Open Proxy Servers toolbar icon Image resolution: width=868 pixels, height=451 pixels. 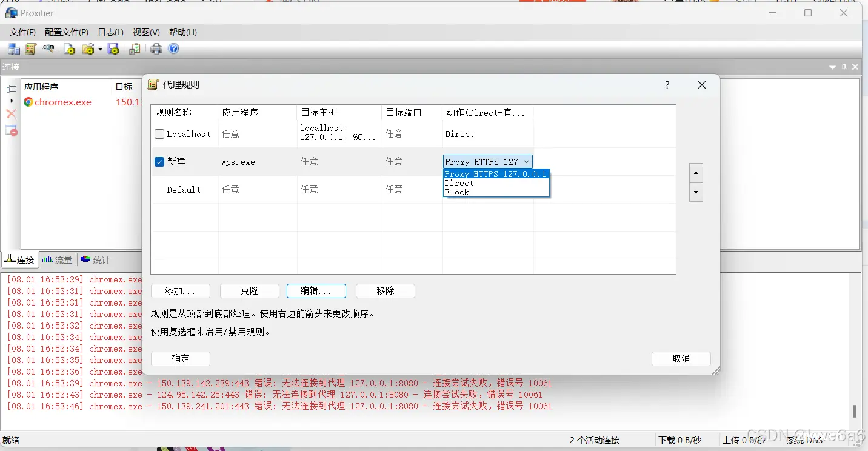point(14,49)
